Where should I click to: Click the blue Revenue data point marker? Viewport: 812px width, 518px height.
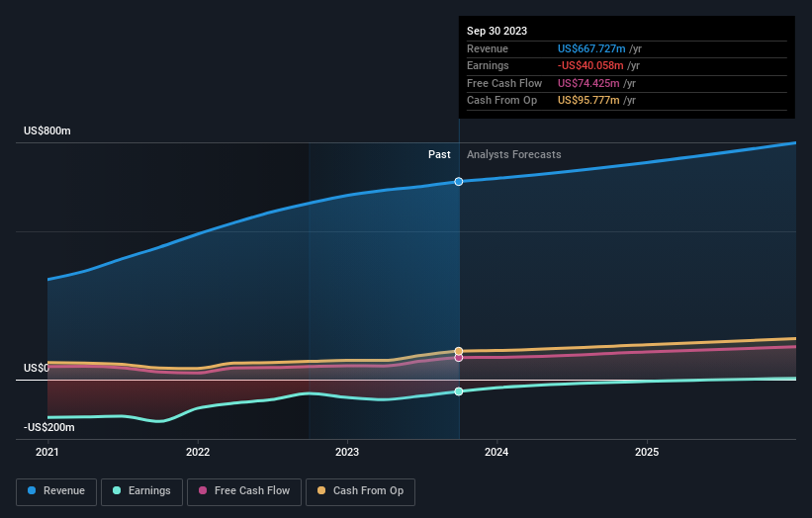459,182
